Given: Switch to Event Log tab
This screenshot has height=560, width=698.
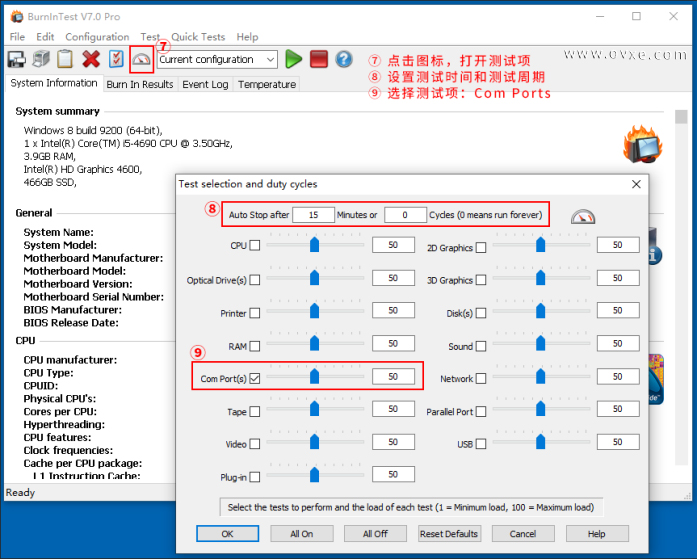Looking at the screenshot, I should pyautogui.click(x=205, y=84).
